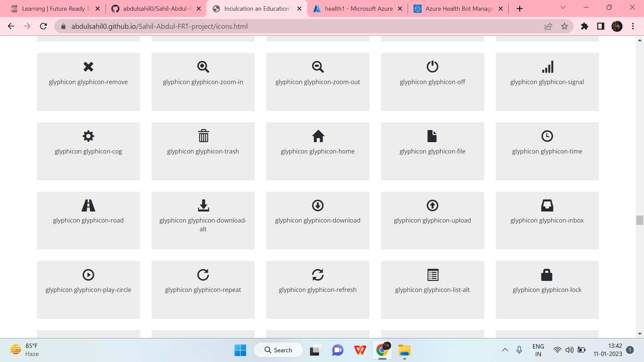Select the glyphicon-play-circle icon
644x362 pixels.
click(88, 275)
